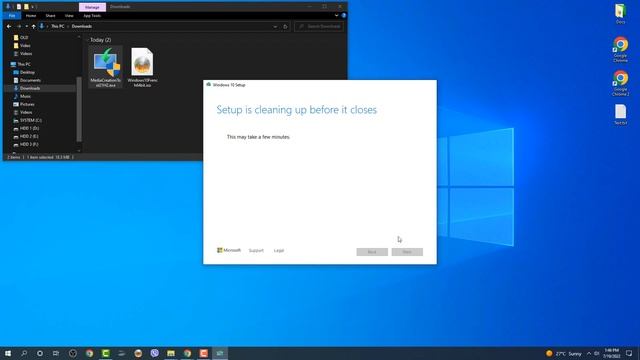Select Documents in navigation pane

[30, 80]
